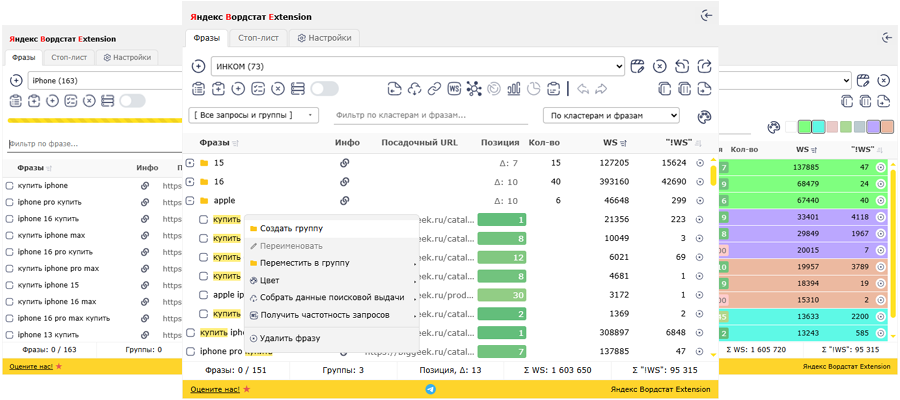Toggle the switch in the left window toolbar
This screenshot has height=400, width=900.
[132, 101]
